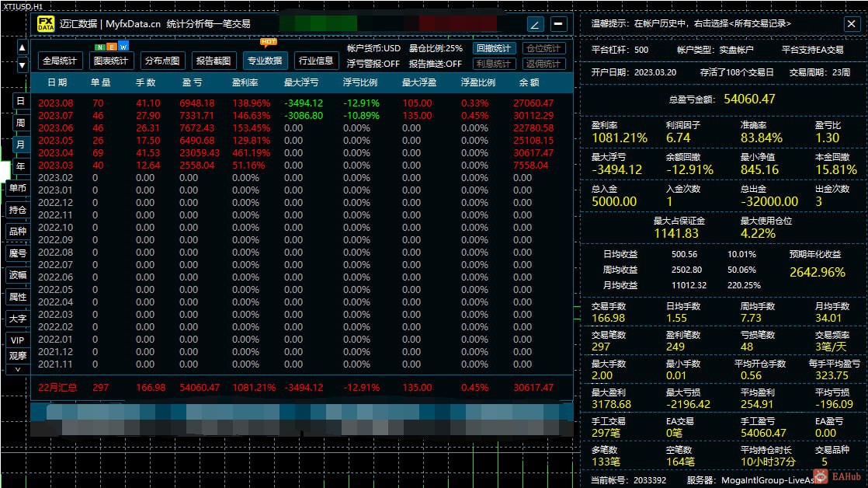Select the 2023.06 row date
This screenshot has width=868, height=488.
point(55,128)
